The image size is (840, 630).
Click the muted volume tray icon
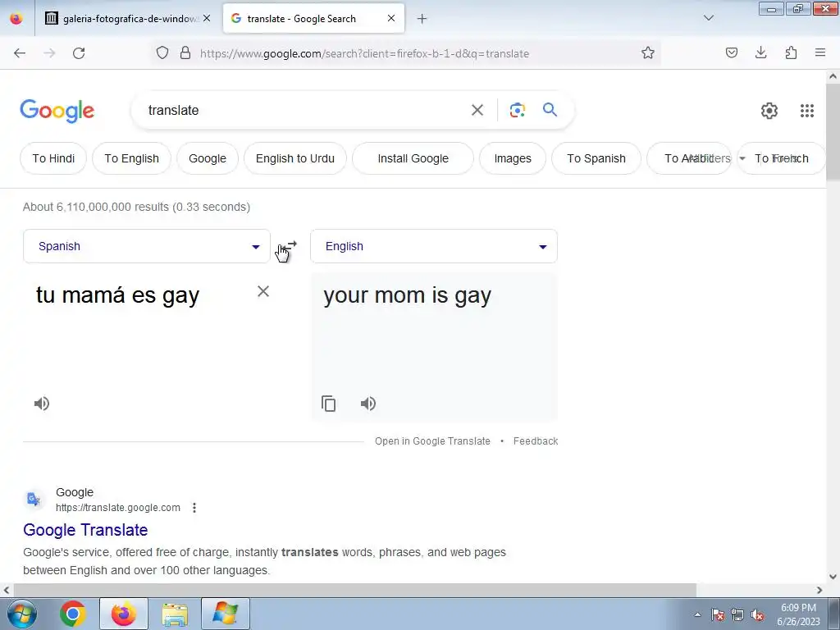pyautogui.click(x=757, y=615)
